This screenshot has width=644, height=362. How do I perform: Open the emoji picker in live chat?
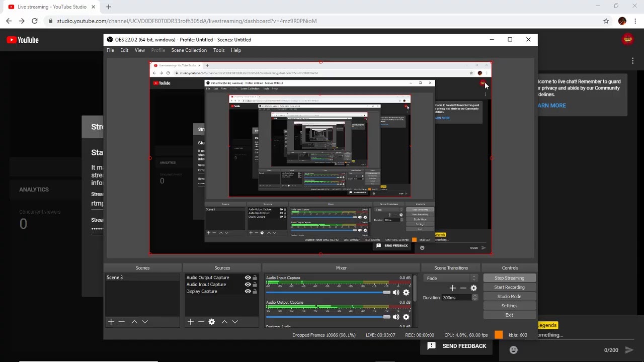[x=513, y=350]
